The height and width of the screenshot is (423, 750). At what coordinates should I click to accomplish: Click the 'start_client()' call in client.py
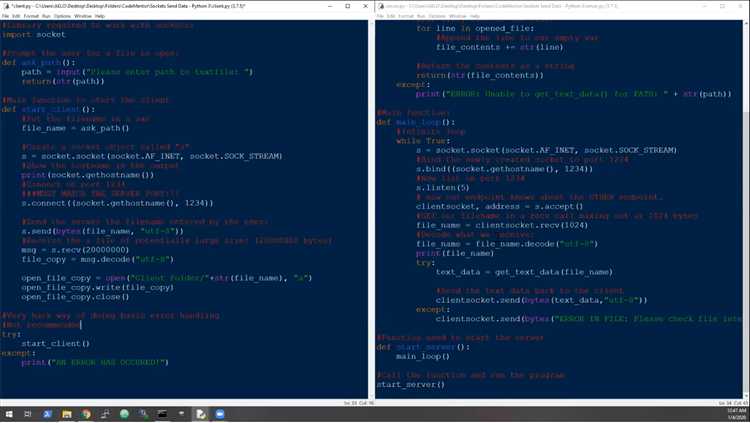(55, 344)
